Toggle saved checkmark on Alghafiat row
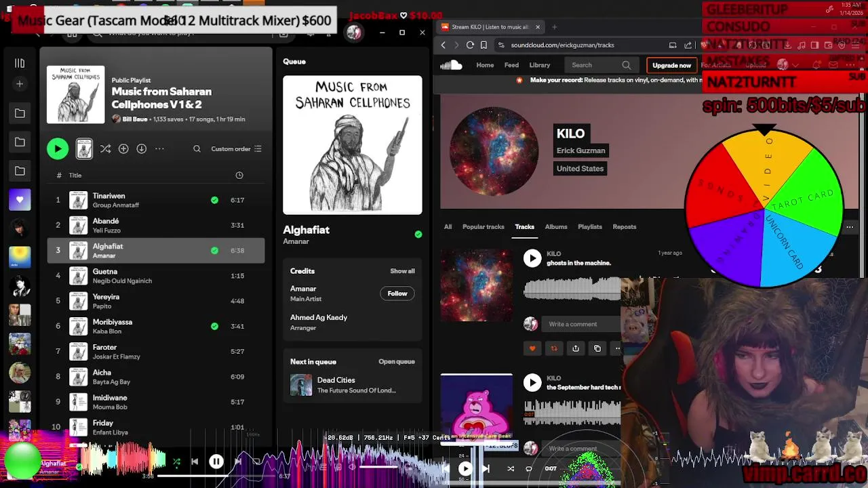The image size is (868, 488). pos(214,250)
